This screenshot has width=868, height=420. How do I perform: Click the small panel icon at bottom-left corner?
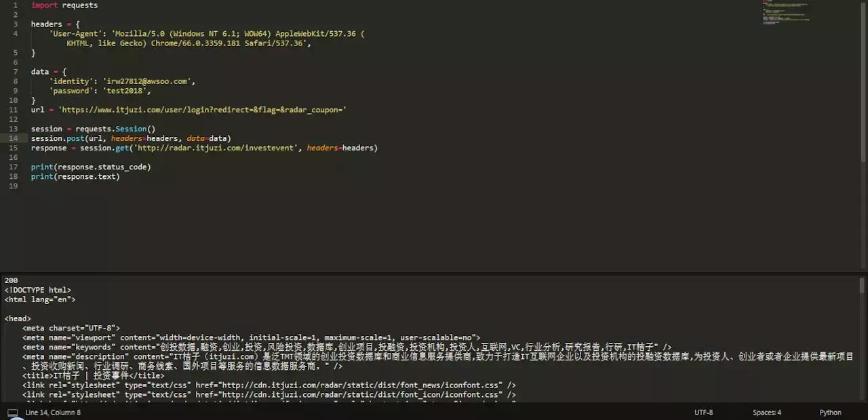point(12,412)
